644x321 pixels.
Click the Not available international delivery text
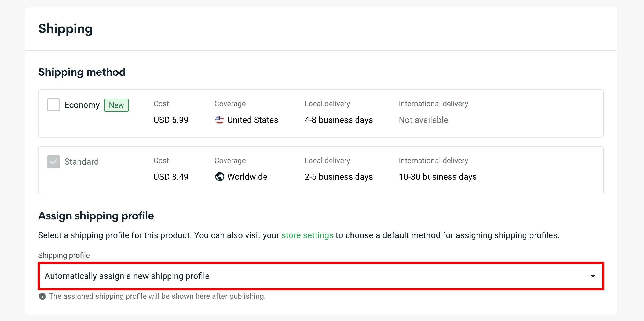pos(423,120)
